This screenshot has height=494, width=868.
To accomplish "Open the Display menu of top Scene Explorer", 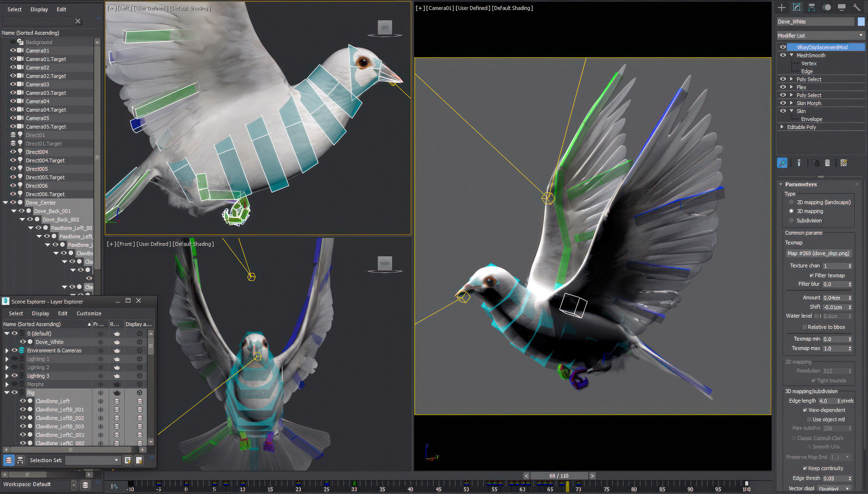I will tap(39, 9).
